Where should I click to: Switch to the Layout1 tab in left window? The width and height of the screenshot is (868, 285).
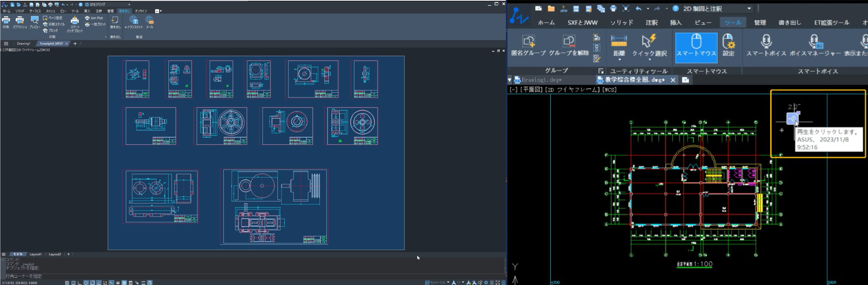pos(35,254)
